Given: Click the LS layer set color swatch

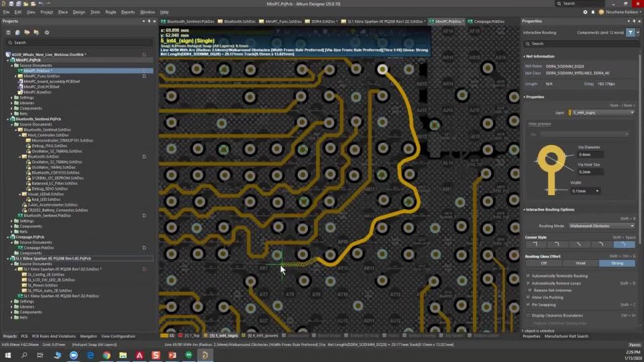Looking at the screenshot, I should click(164, 336).
